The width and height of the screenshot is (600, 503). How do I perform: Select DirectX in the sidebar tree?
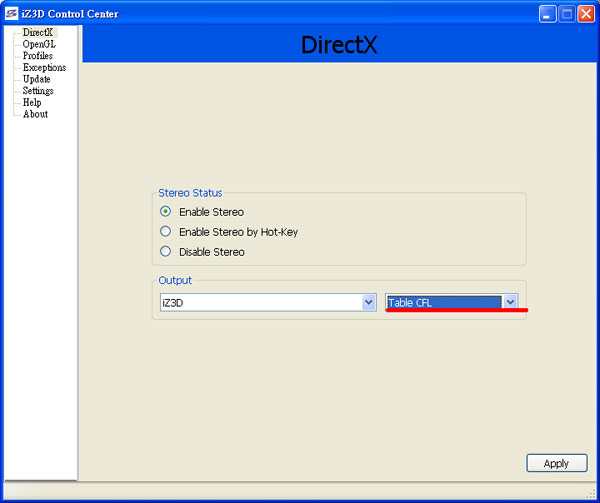pos(38,33)
